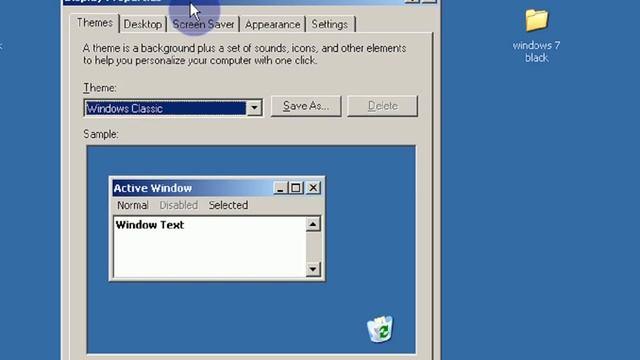Screen dimensions: 640x360
Task: Click the sample scrollbar up arrow
Action: click(313, 224)
